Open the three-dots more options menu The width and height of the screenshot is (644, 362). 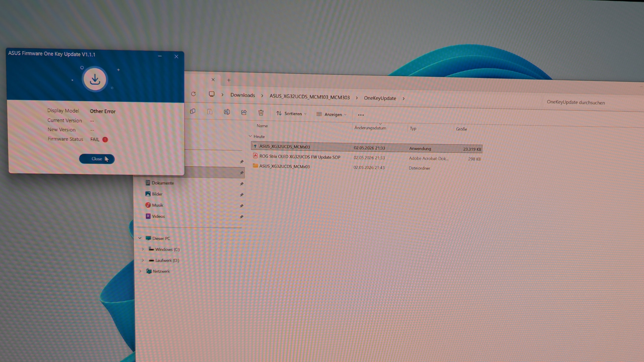coord(361,115)
